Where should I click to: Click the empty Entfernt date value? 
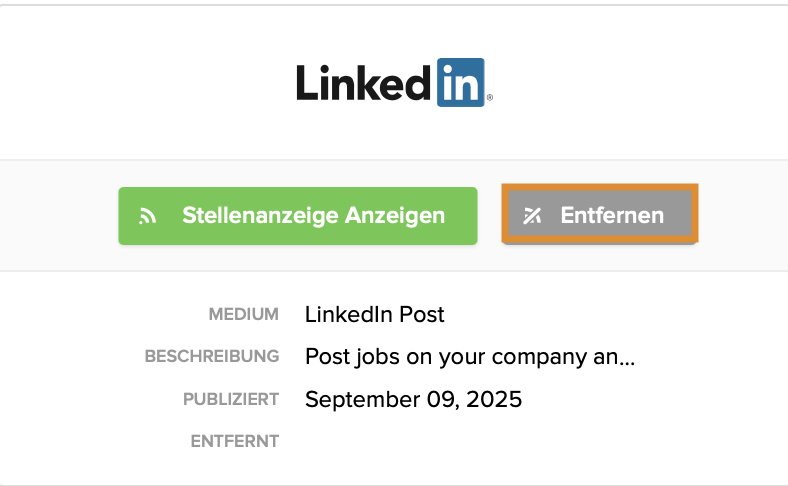(400, 441)
